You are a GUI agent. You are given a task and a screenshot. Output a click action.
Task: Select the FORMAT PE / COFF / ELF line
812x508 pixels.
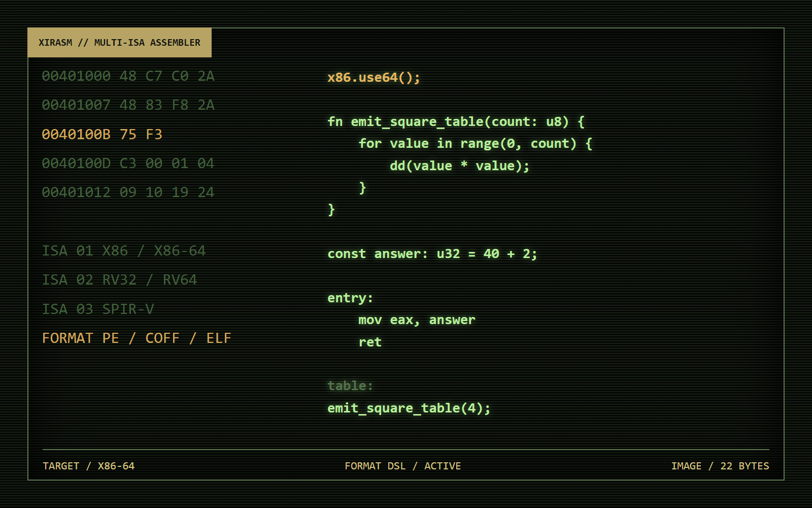pos(137,338)
